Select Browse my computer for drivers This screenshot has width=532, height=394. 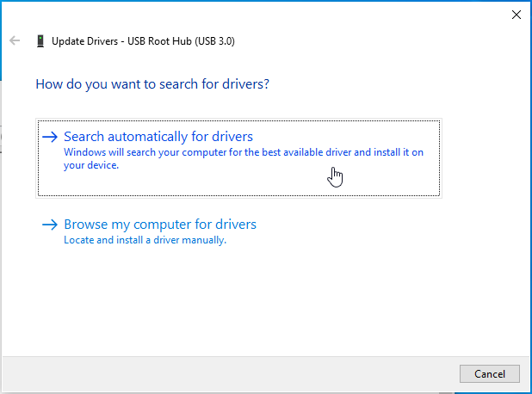(160, 225)
